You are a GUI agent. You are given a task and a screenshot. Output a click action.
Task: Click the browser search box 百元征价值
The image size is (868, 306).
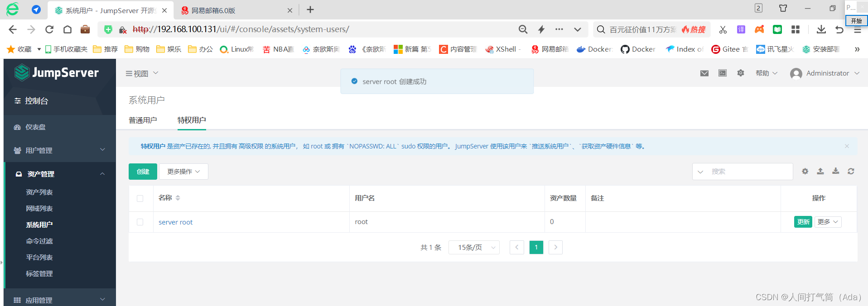tap(643, 29)
